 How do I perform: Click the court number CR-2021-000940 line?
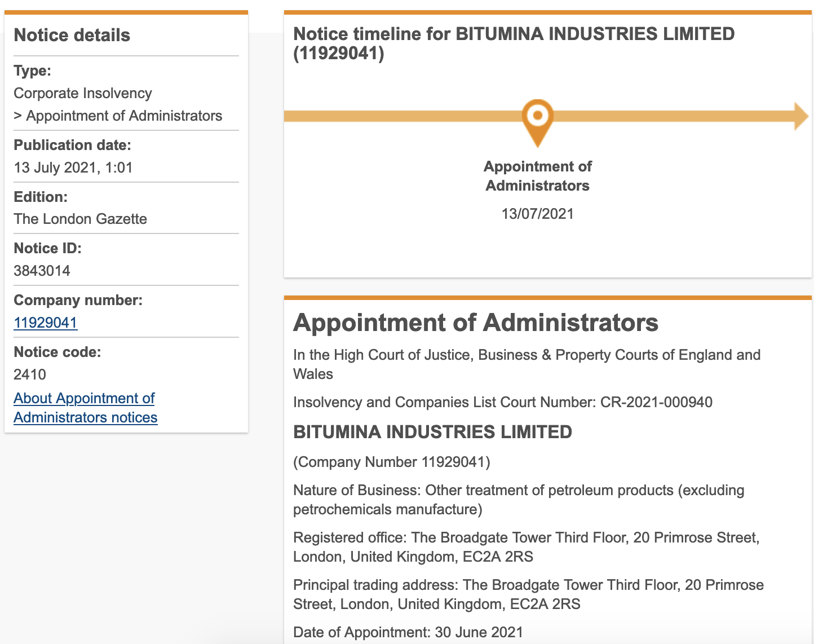click(x=502, y=402)
